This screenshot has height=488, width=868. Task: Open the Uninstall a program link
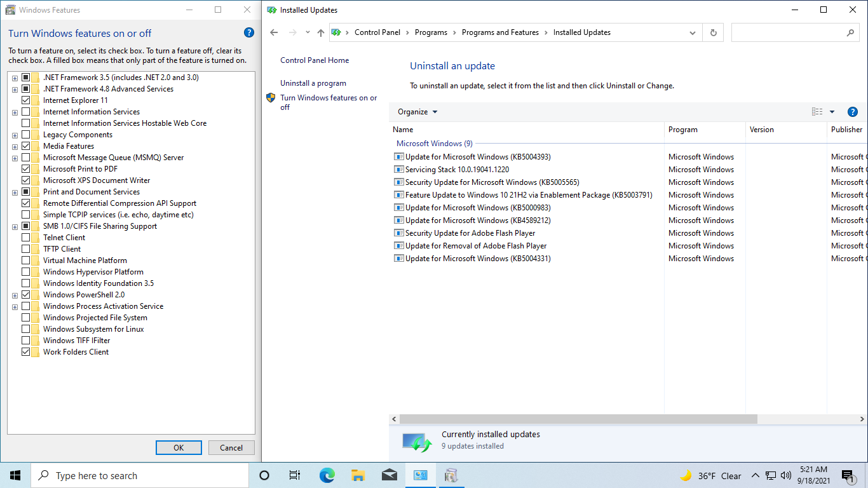click(x=313, y=83)
